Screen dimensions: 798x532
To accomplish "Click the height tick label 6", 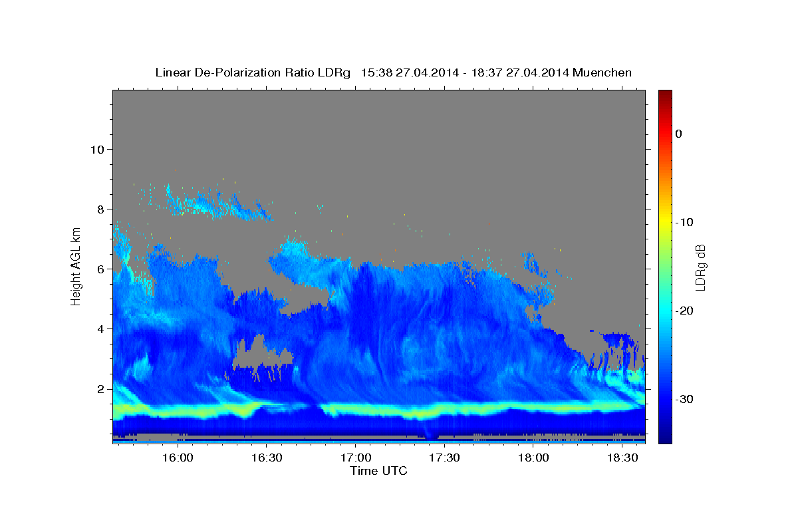I will (100, 269).
